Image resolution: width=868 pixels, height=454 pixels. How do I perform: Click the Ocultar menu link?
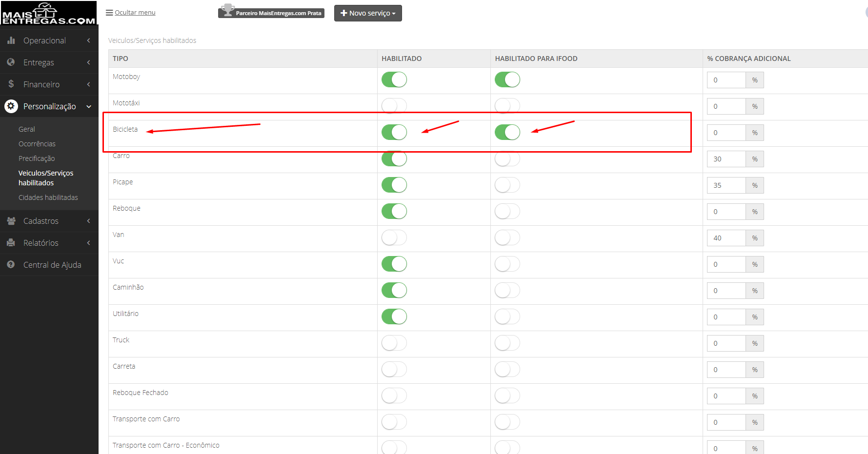(135, 13)
